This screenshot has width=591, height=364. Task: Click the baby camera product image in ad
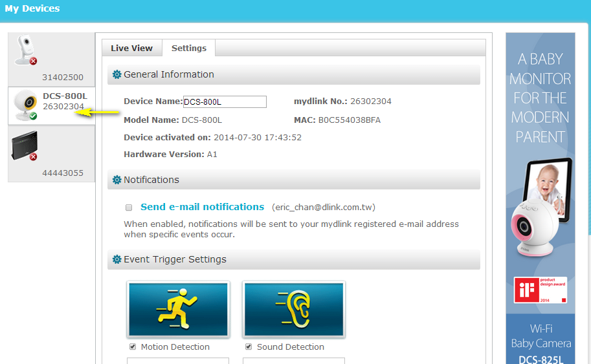click(541, 208)
